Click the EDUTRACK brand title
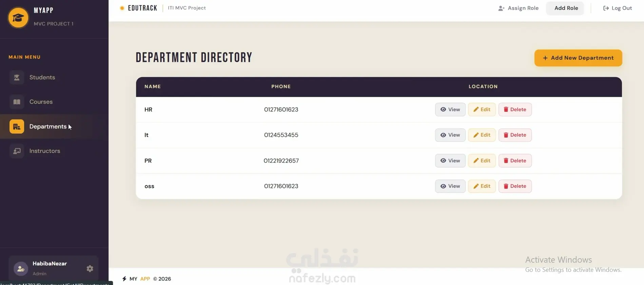 click(x=142, y=8)
